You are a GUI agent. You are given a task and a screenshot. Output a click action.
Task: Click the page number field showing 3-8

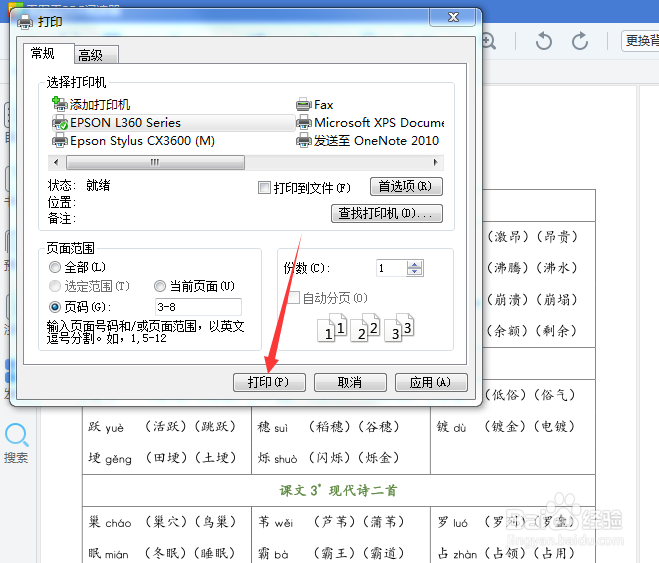point(198,307)
